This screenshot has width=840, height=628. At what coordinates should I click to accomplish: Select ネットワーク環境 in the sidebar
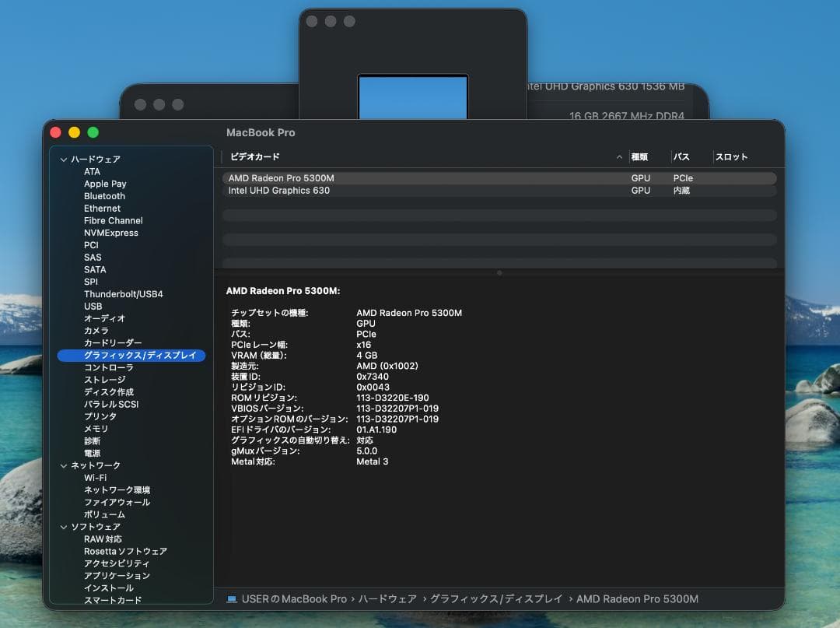tap(117, 490)
